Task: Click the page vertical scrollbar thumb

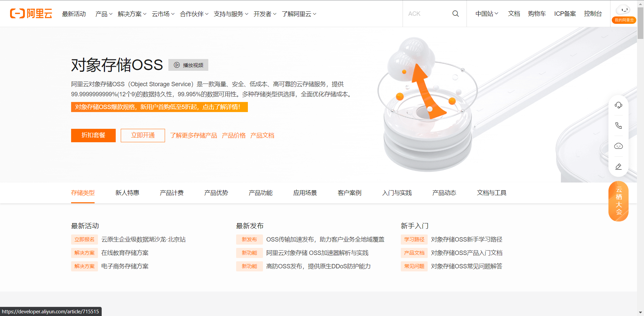Action: tap(640, 23)
